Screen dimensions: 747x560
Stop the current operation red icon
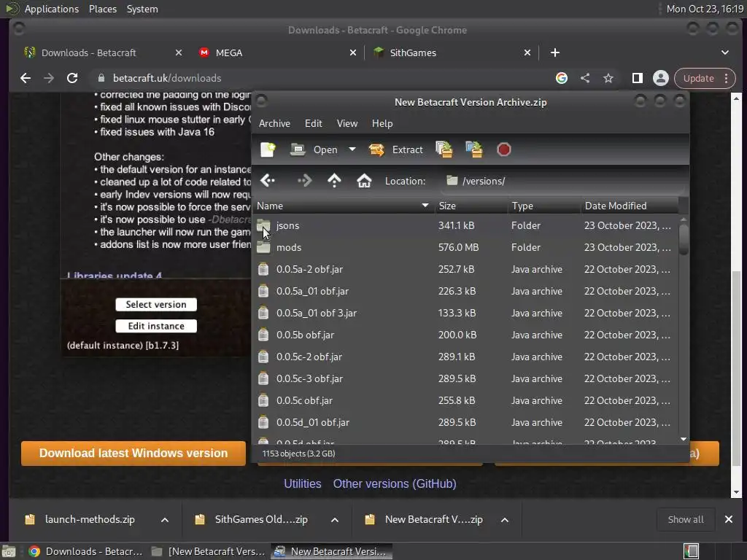click(503, 149)
